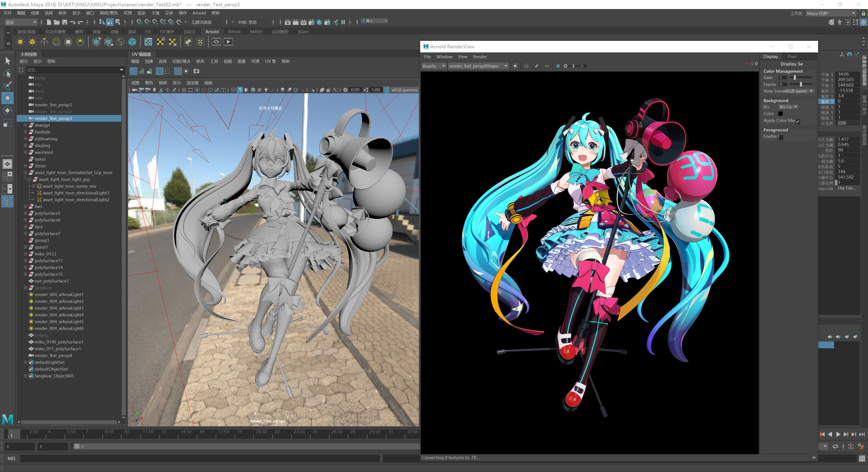This screenshot has height=472, width=868.
Task: Click play forward playback button
Action: [x=838, y=435]
